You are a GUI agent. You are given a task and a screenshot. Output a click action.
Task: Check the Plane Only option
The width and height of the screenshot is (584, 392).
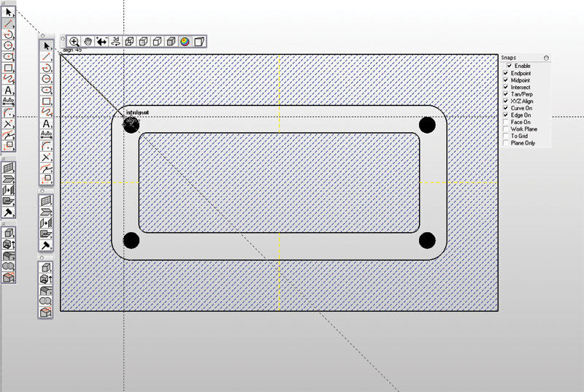point(506,143)
